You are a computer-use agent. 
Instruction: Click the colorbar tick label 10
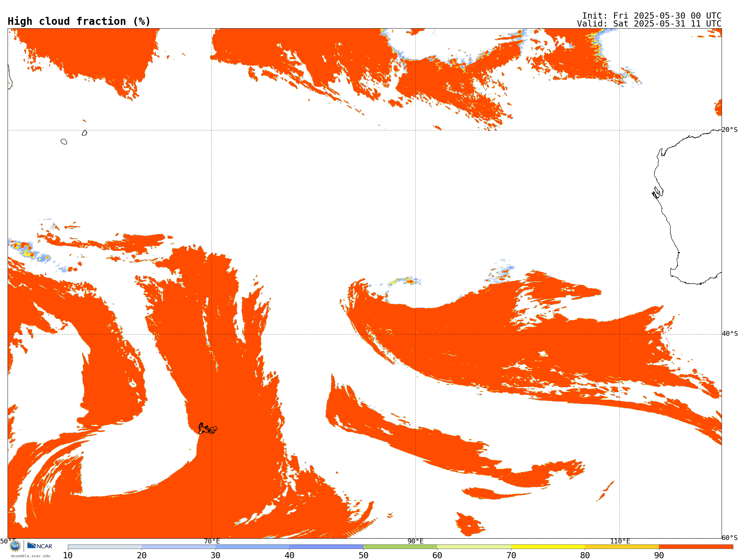[x=68, y=555]
